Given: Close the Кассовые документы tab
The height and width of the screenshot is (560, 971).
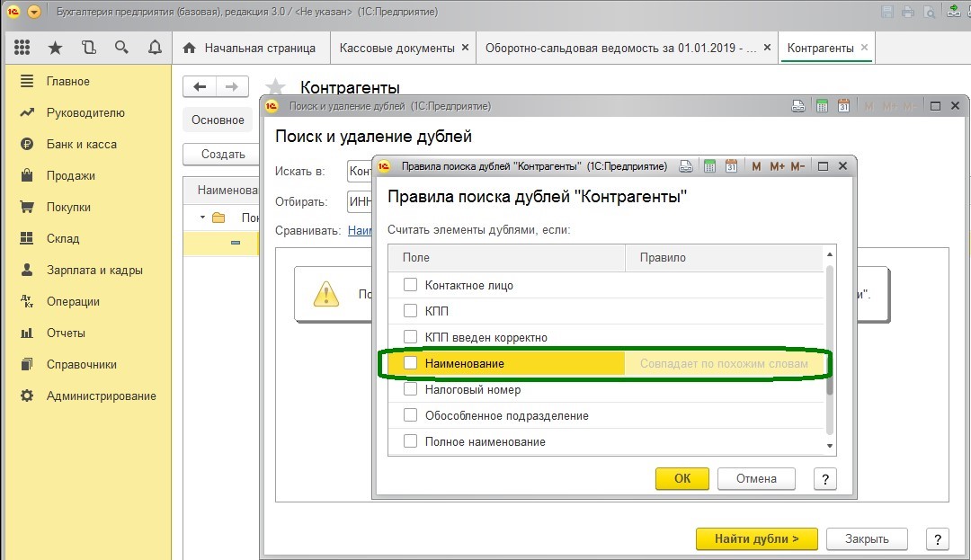Looking at the screenshot, I should point(465,48).
